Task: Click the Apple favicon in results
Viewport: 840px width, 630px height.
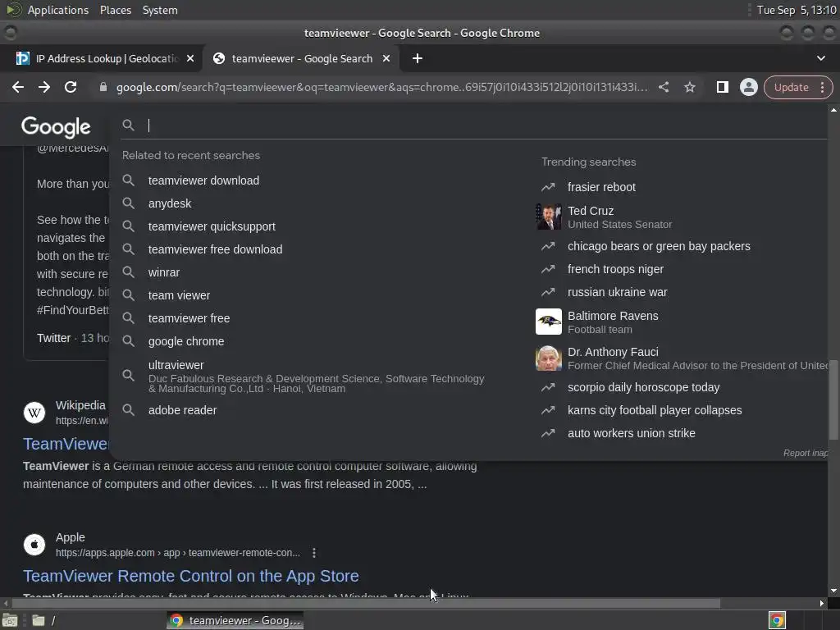Action: tap(34, 545)
